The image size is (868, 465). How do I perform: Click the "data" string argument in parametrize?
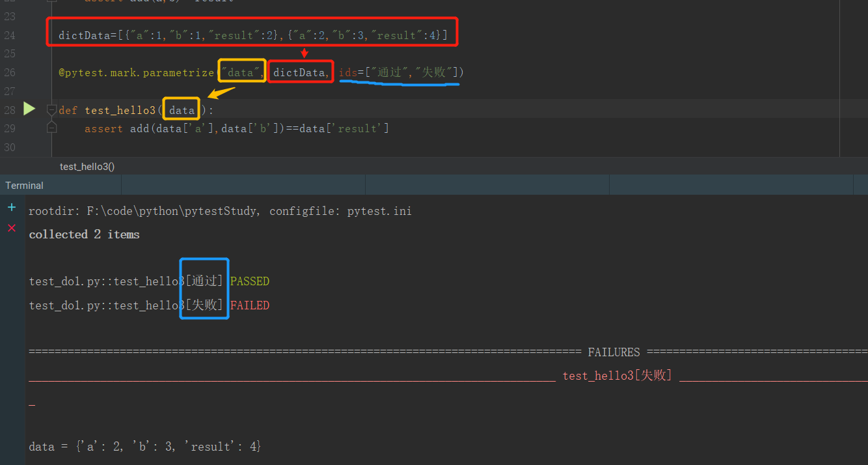click(241, 72)
